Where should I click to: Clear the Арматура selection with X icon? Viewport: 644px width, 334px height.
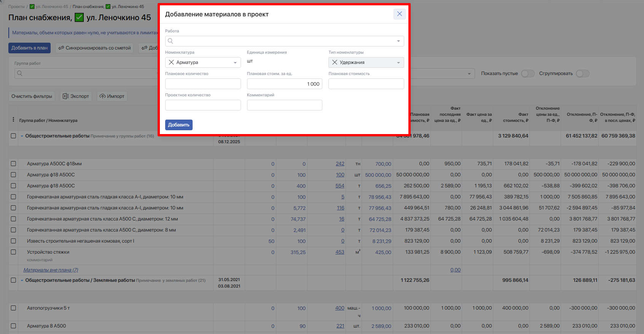(171, 62)
